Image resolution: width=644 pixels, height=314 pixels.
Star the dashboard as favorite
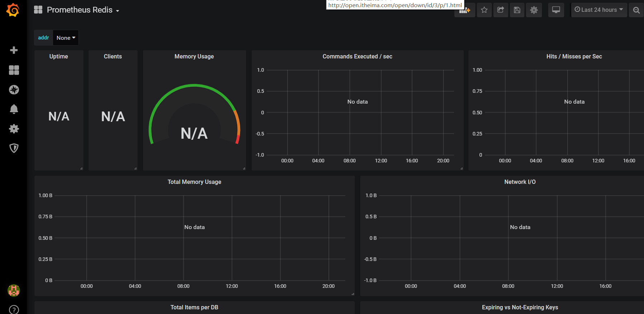pyautogui.click(x=484, y=10)
